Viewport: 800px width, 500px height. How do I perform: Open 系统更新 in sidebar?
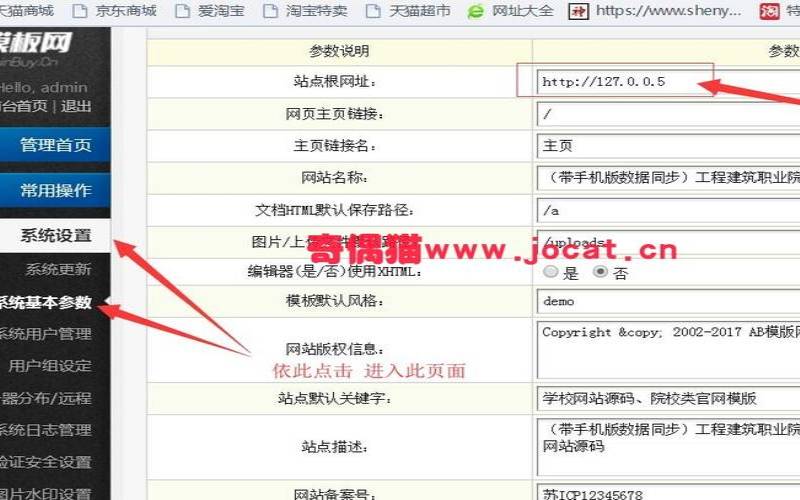(x=58, y=269)
